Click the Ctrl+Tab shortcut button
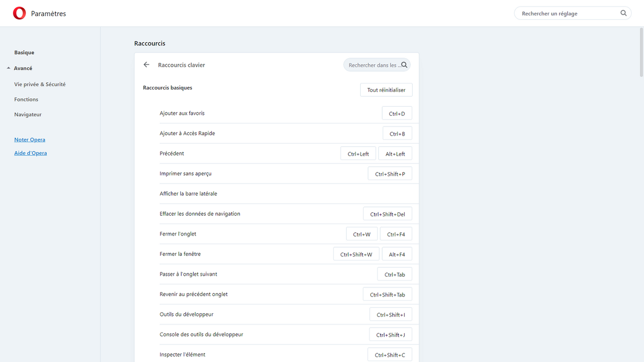The width and height of the screenshot is (644, 362). click(395, 274)
